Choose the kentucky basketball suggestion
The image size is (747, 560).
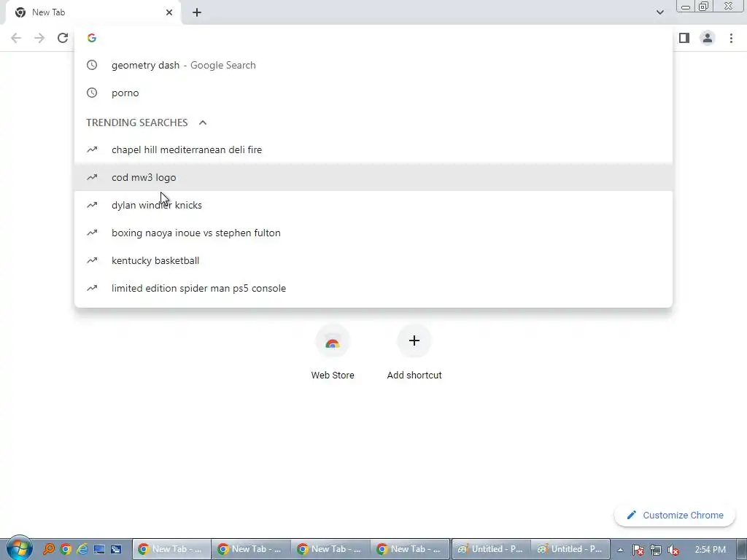(373, 260)
